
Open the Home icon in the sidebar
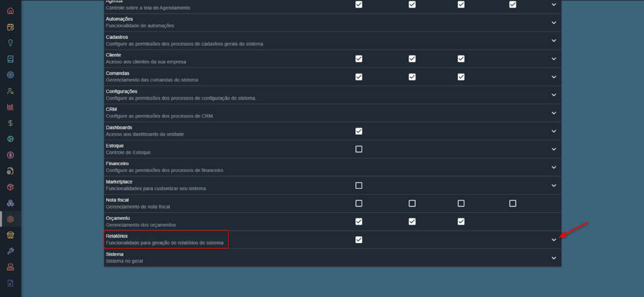(x=10, y=11)
